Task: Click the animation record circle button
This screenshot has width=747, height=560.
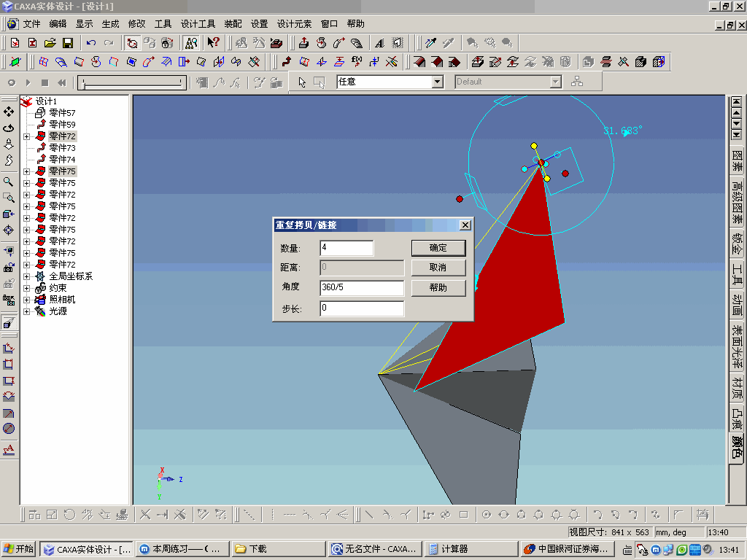Action: [x=12, y=82]
